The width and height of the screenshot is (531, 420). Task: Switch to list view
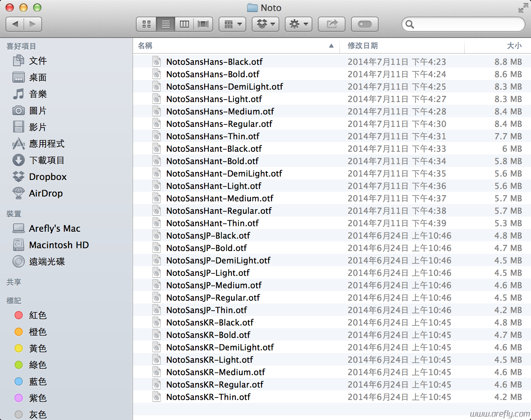pyautogui.click(x=166, y=24)
